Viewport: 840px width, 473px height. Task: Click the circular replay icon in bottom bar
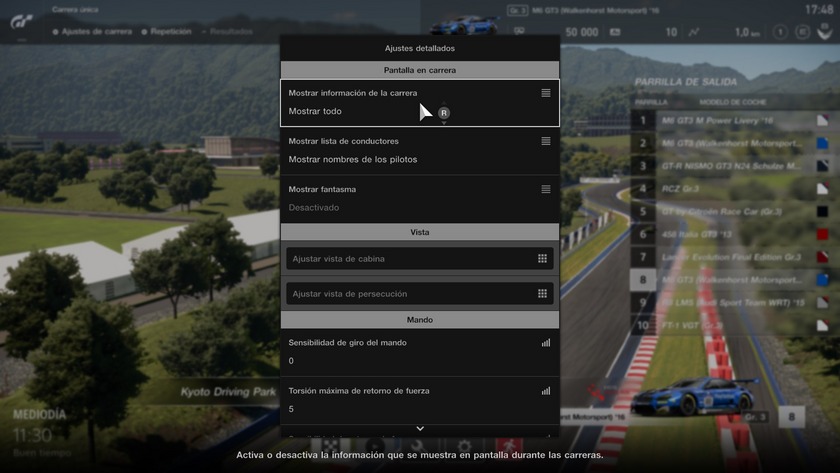click(x=374, y=445)
